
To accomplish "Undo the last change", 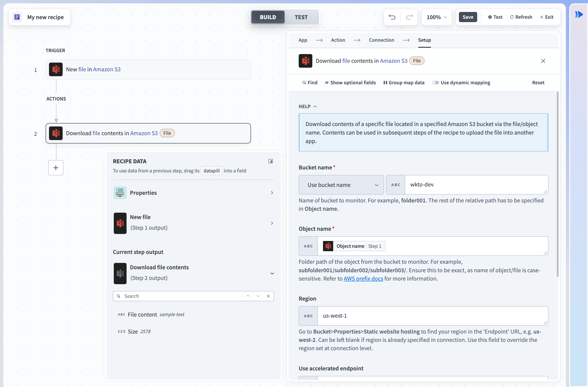I will [x=392, y=17].
